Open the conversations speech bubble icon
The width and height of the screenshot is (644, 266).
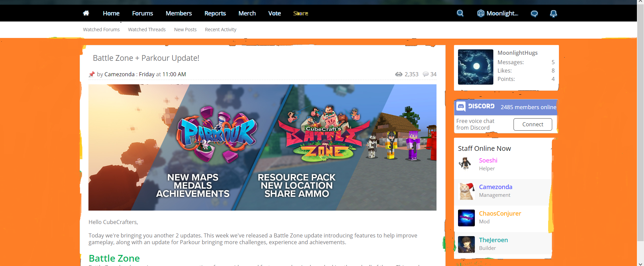(534, 14)
